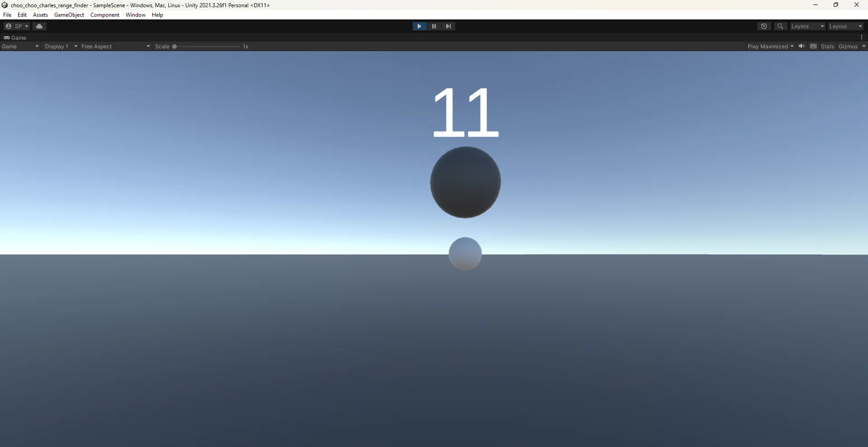Image resolution: width=868 pixels, height=447 pixels.
Task: Toggle the Unity shortcuts keyboard icon
Action: click(813, 46)
